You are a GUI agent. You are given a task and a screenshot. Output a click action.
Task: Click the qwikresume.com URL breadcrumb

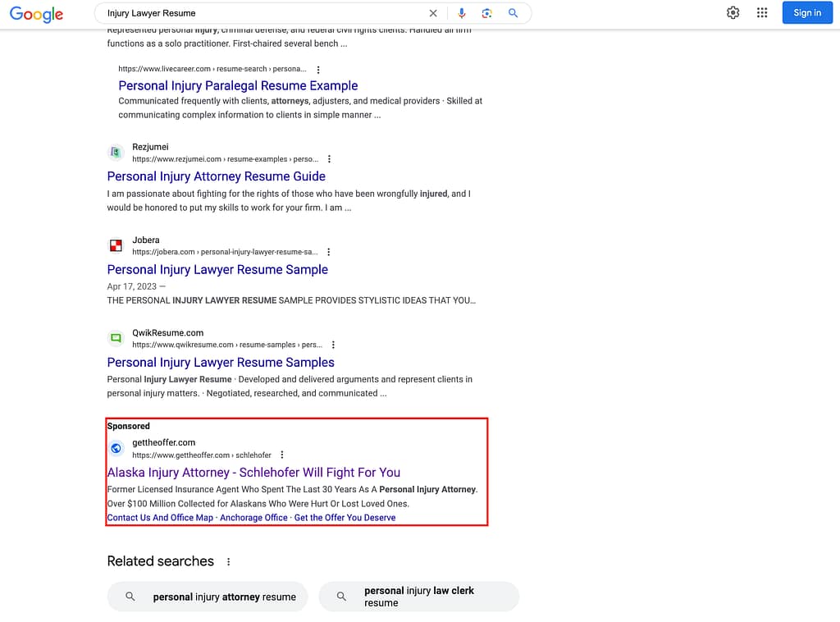227,345
